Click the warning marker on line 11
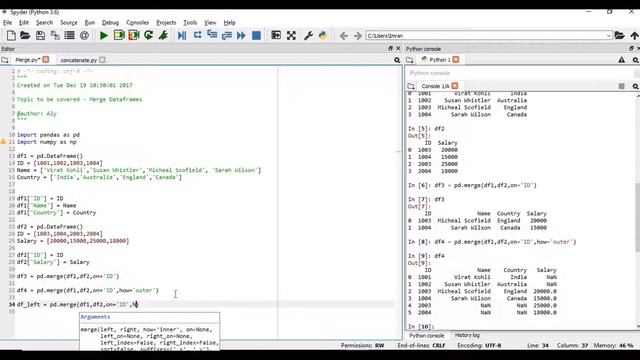Image resolution: width=640 pixels, height=360 pixels. (3, 142)
